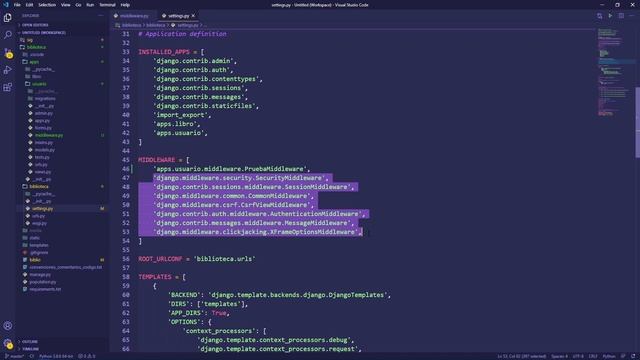Image resolution: width=640 pixels, height=360 pixels.
Task: Click the biblioteca breadcrumb in editor path
Action: pos(131,25)
